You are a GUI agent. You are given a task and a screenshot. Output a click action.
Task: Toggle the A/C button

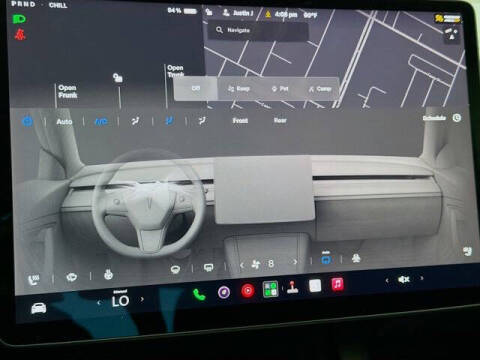101,122
